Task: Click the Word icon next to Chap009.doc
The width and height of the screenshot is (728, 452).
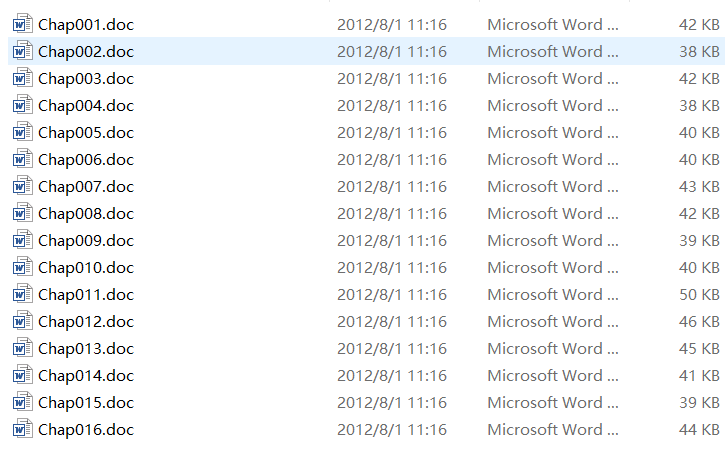Action: (x=22, y=240)
